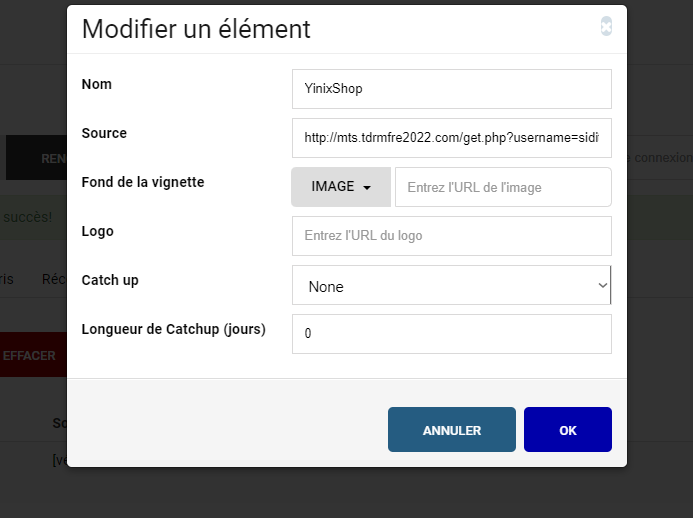This screenshot has height=518, width=693.
Task: Close the Modifier un élément dialog
Action: pyautogui.click(x=606, y=27)
